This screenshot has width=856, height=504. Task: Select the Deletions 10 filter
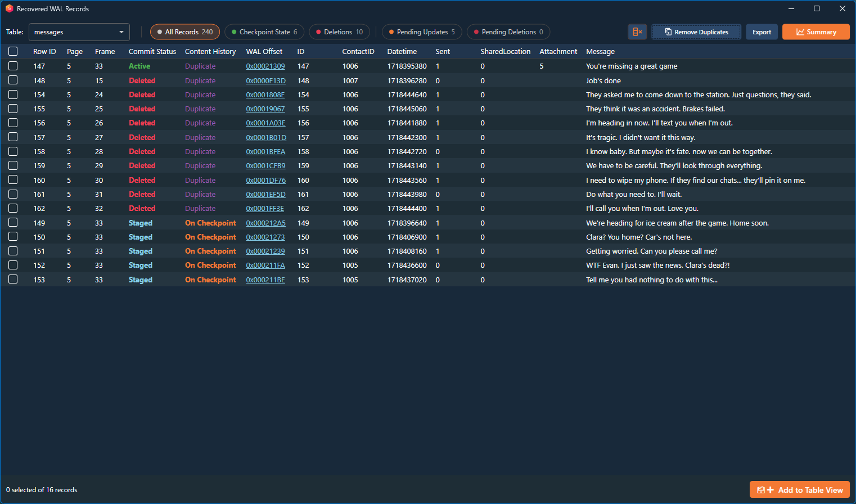coord(339,32)
